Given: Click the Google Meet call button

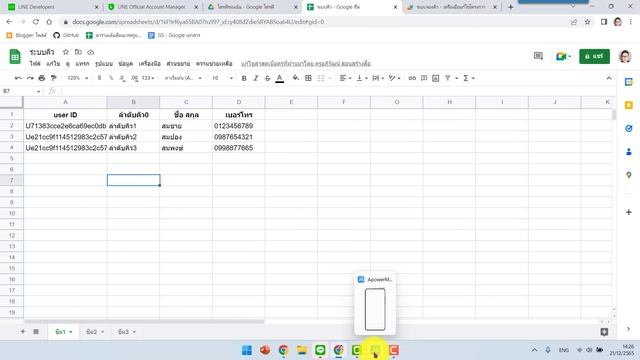Looking at the screenshot, I should 563,56.
